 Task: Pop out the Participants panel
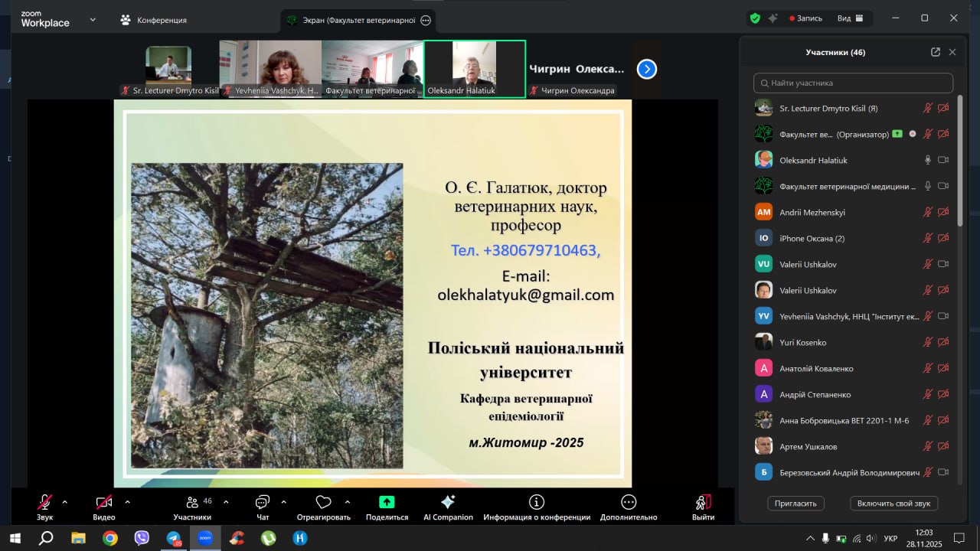(935, 52)
